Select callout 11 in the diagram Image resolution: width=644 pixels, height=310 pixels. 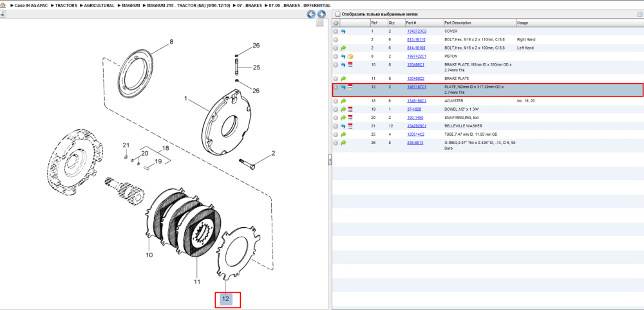(x=197, y=282)
